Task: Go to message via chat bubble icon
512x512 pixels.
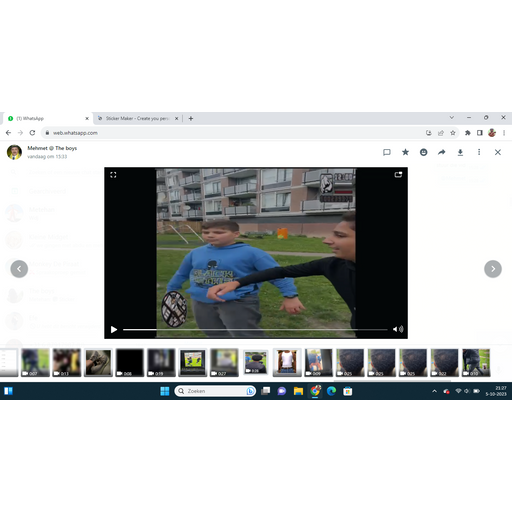Action: point(387,152)
